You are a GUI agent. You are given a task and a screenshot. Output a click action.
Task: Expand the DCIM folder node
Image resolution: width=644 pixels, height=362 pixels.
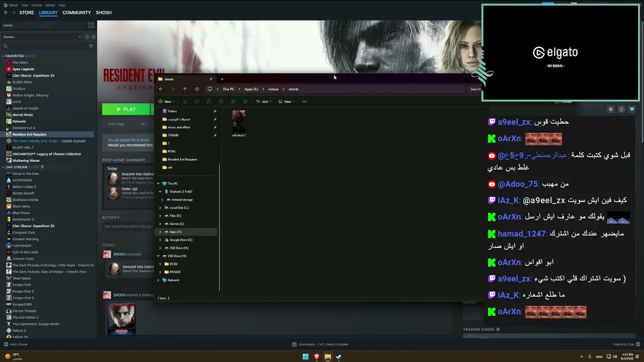point(160,264)
